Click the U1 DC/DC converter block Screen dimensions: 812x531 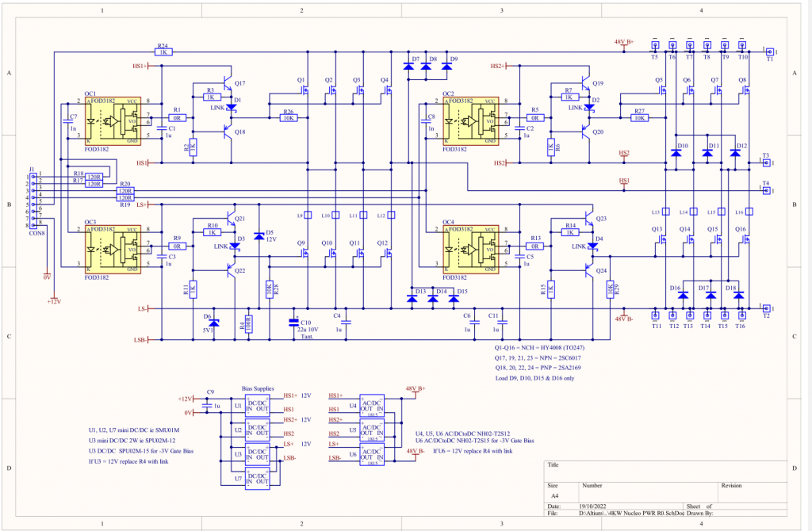[256, 407]
